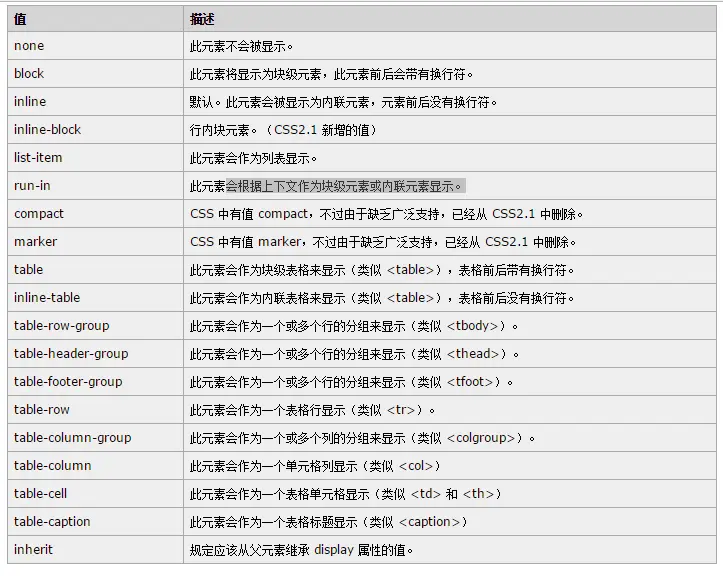
Task: Select the 'table-caption' value cell
Action: (x=95, y=522)
